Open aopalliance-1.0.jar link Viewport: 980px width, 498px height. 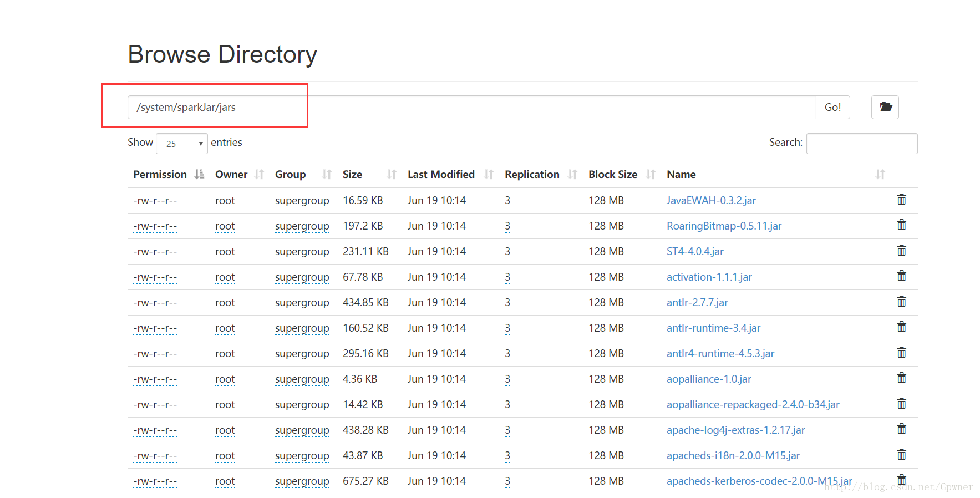click(709, 379)
